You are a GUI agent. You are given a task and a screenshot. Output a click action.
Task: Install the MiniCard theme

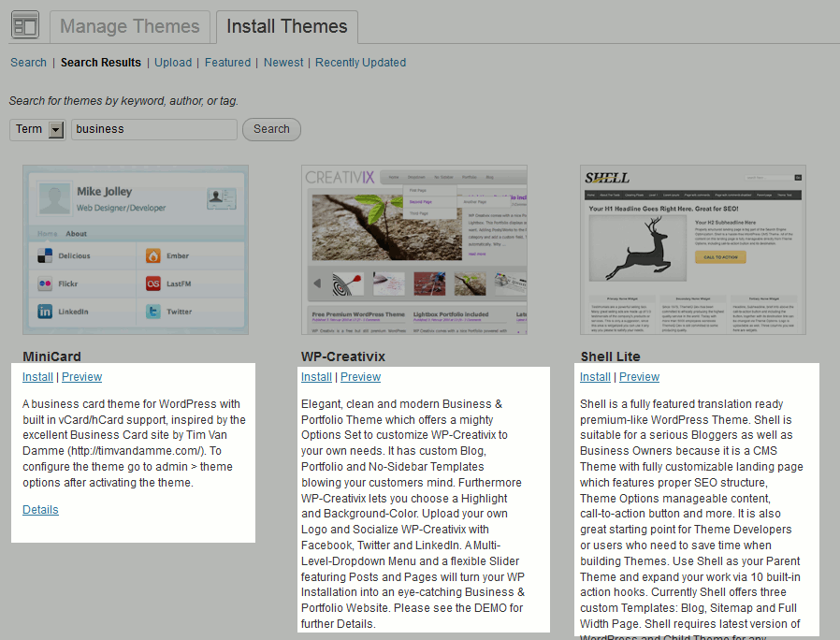tap(37, 377)
